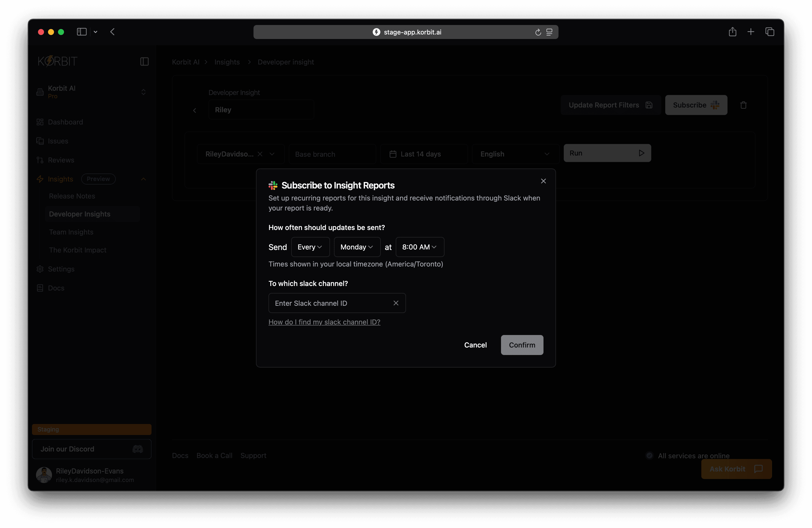Open the Every frequency dropdown
The width and height of the screenshot is (812, 528).
point(310,247)
